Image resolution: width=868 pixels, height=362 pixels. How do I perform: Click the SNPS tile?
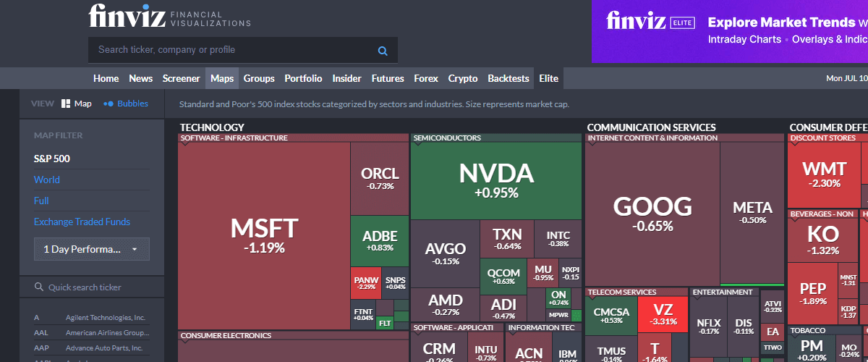point(395,283)
